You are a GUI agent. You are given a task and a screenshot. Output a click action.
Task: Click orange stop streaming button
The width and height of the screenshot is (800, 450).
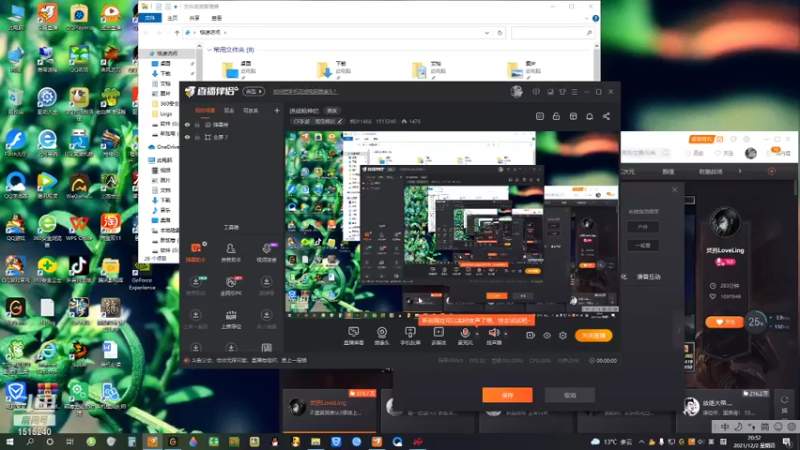pyautogui.click(x=593, y=335)
